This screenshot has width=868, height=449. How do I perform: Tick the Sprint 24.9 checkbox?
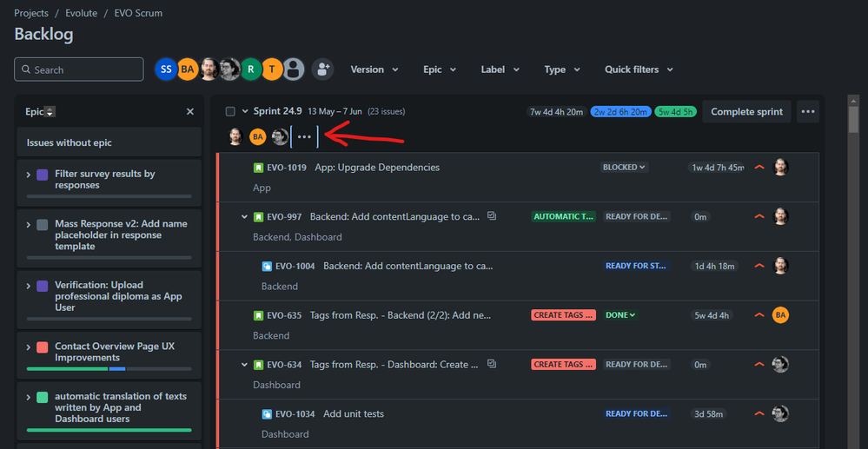tap(230, 112)
